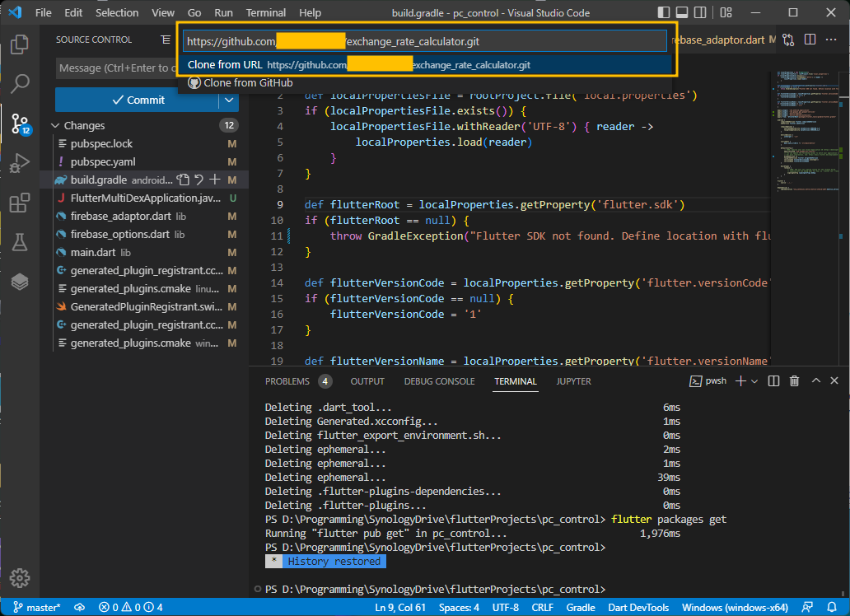Screen dimensions: 850x616
Task: Close the terminal panel
Action: tap(834, 380)
